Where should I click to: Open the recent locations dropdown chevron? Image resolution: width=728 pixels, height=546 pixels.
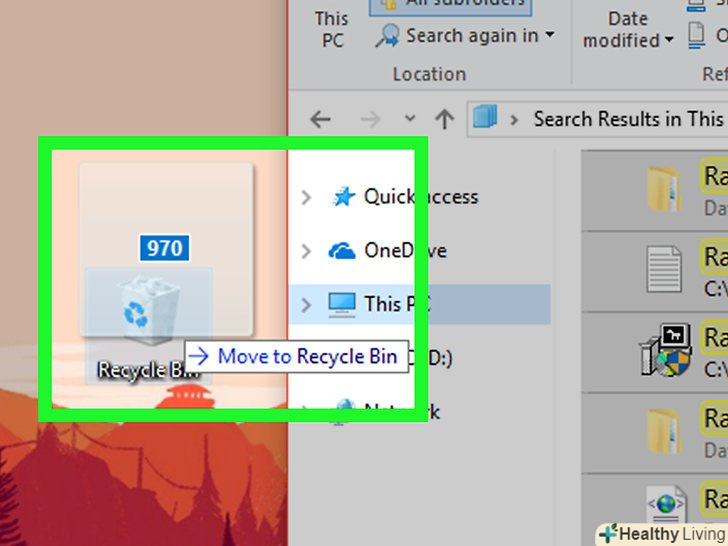[410, 118]
